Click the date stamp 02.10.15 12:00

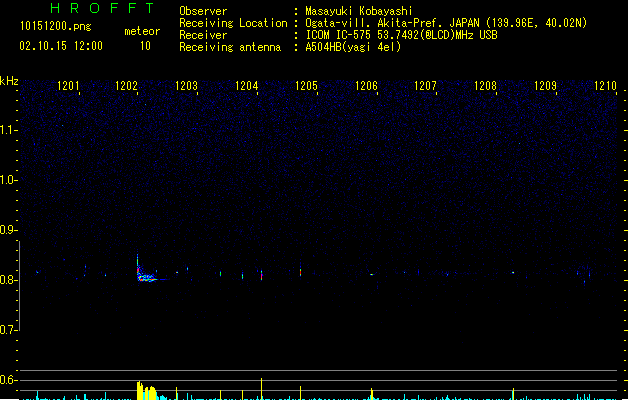[x=61, y=46]
